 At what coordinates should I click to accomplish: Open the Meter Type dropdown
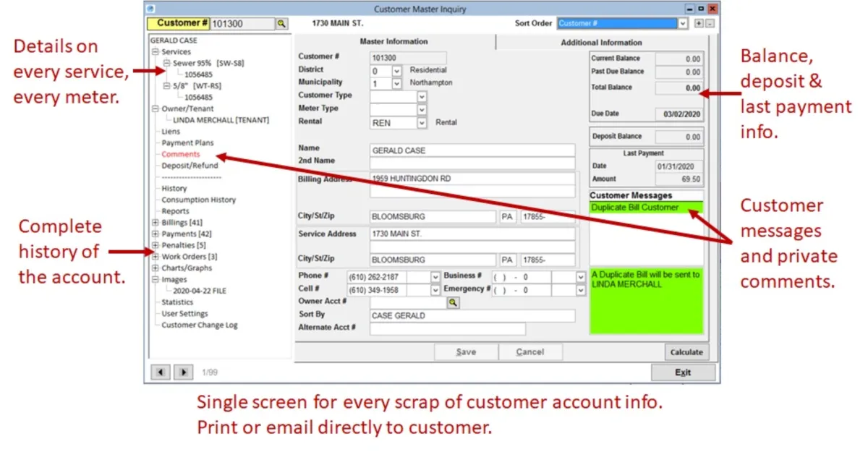tap(422, 110)
